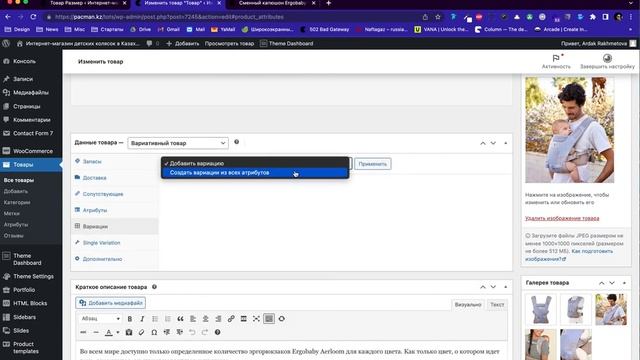The width and height of the screenshot is (640, 360).
Task: Insert or edit link in editor
Action: (x=231, y=319)
